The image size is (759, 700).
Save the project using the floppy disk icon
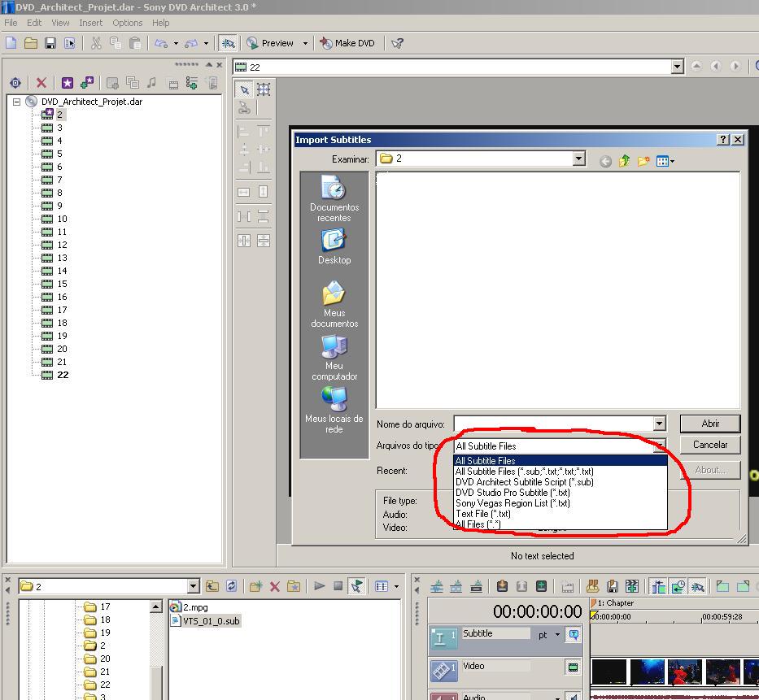50,43
